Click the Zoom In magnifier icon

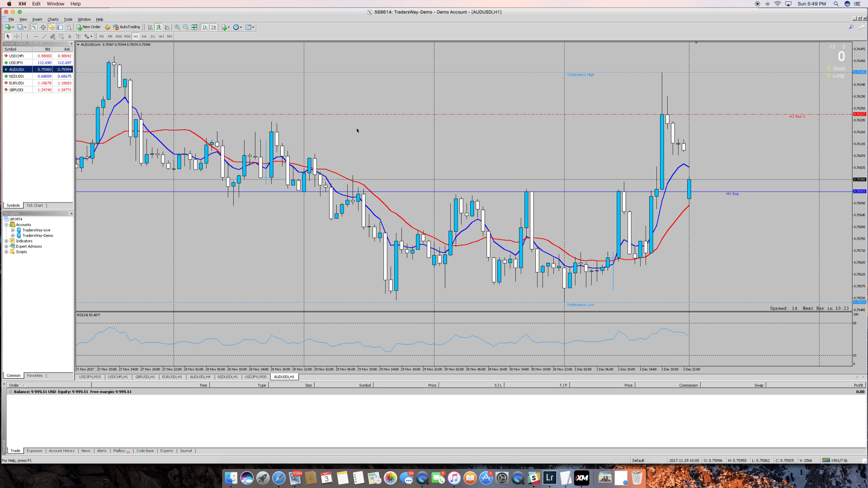click(x=177, y=27)
